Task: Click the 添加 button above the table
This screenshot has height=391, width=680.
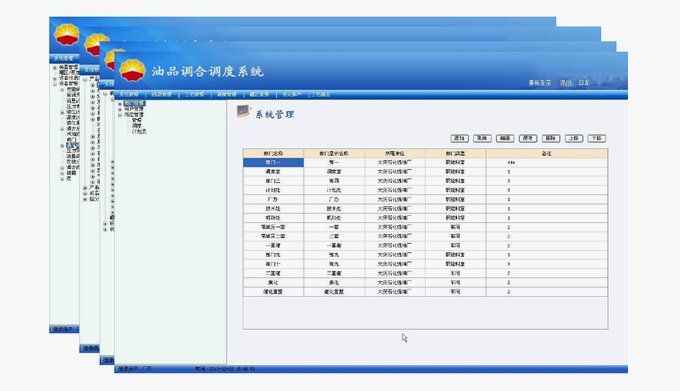Action: pyautogui.click(x=459, y=138)
